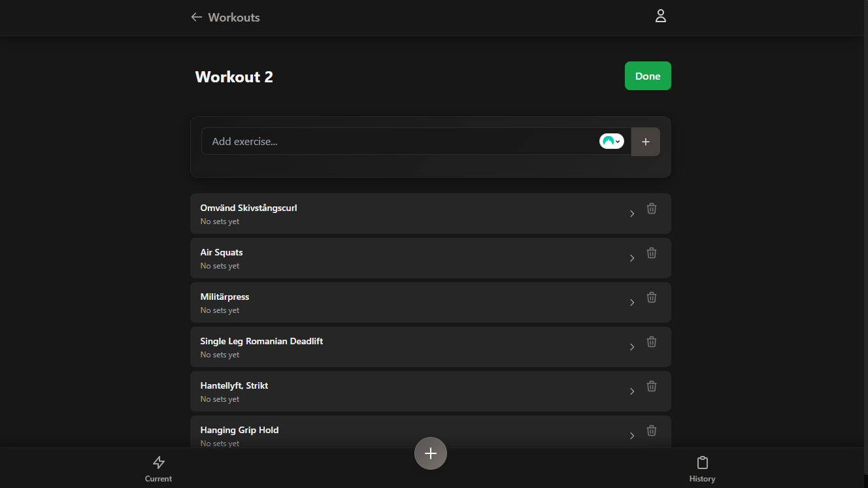Click 'No sets yet' under Single Leg Romanian Deadlift

[x=220, y=355]
